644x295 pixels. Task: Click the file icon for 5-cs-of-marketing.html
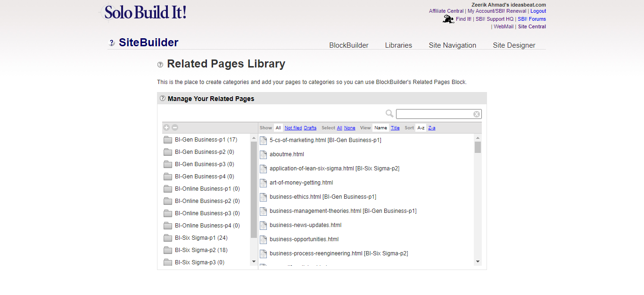(264, 140)
